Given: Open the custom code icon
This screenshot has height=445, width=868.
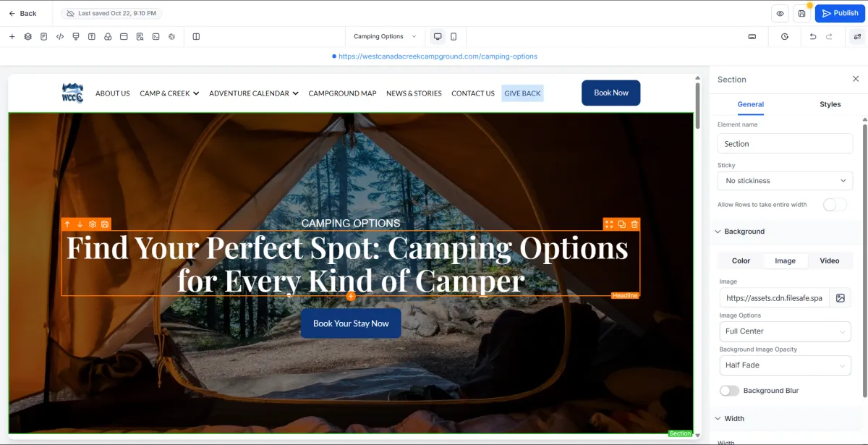Looking at the screenshot, I should pyautogui.click(x=60, y=36).
